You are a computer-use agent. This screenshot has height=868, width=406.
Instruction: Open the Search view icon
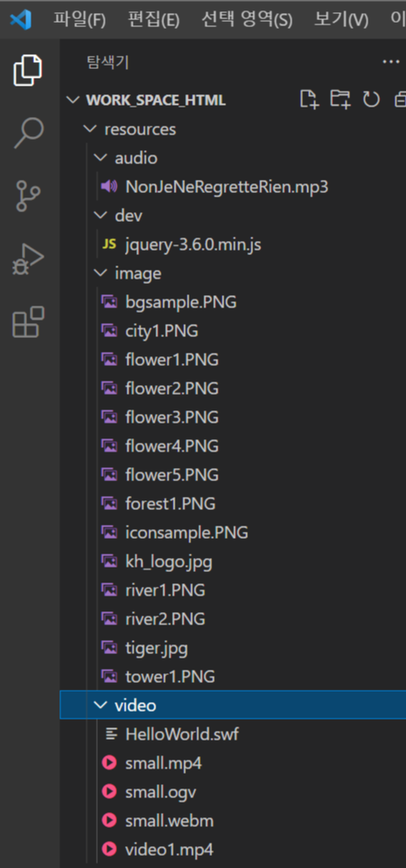[x=28, y=133]
